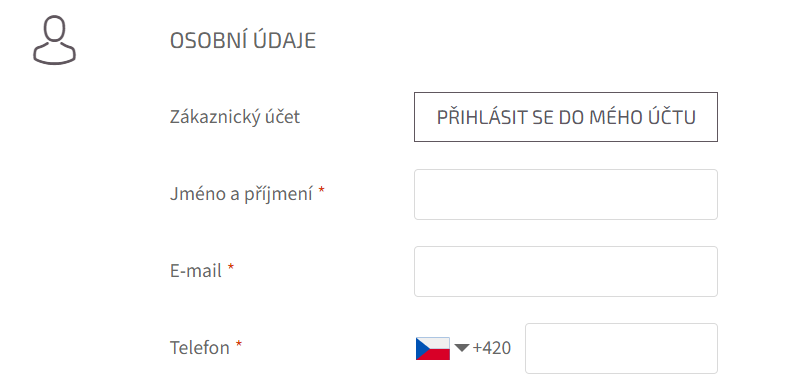Click the OSOBNÍ ÚDAJE section heading
This screenshot has height=391, width=793.
tap(243, 40)
